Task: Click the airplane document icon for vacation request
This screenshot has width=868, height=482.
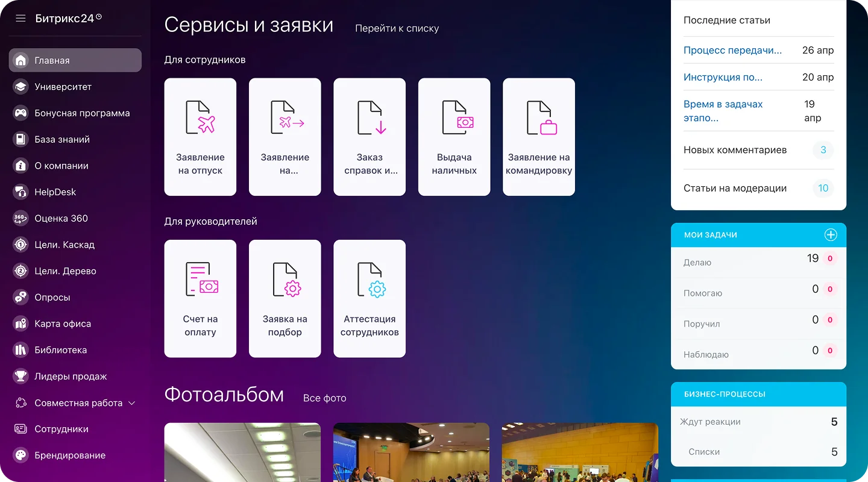Action: click(200, 117)
